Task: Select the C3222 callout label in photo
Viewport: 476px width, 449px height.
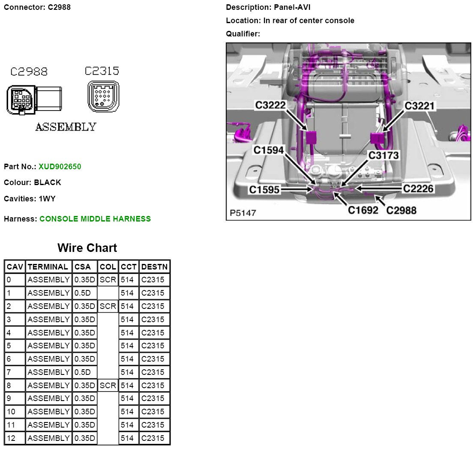Action: (x=270, y=105)
